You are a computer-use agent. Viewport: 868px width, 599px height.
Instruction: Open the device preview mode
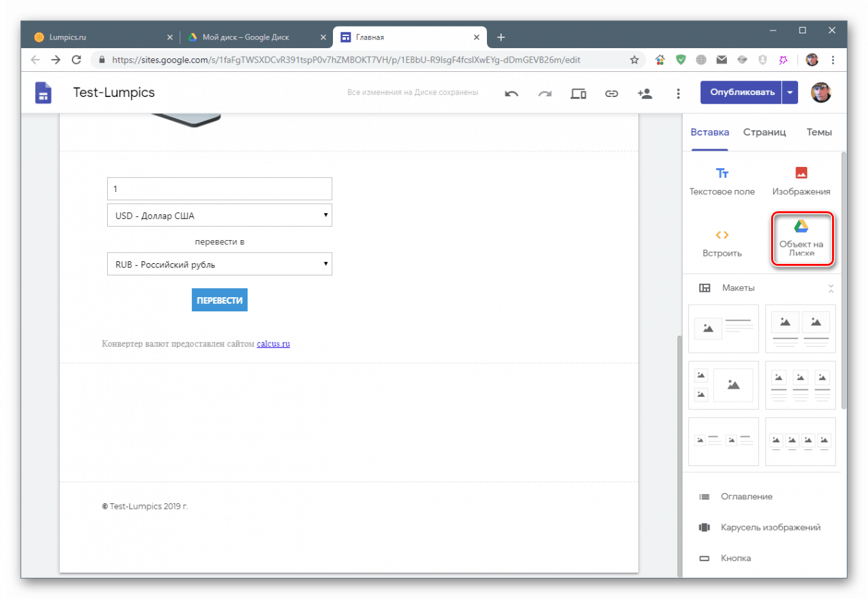(578, 94)
